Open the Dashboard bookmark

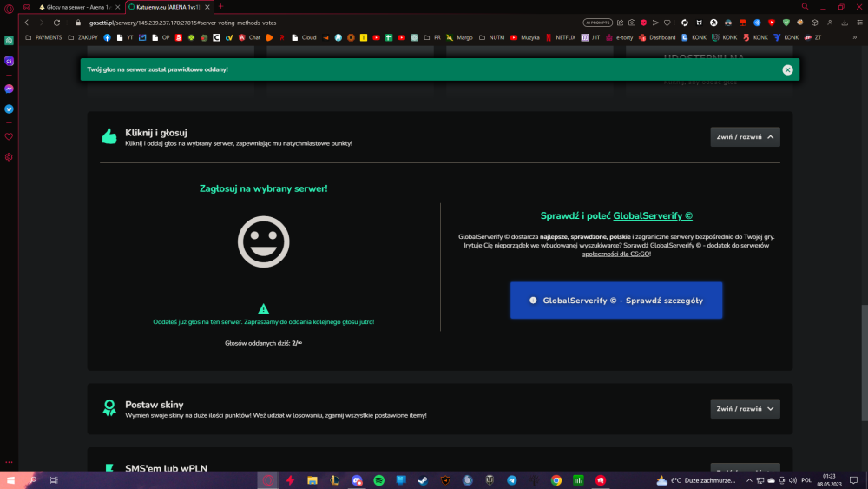[657, 37]
